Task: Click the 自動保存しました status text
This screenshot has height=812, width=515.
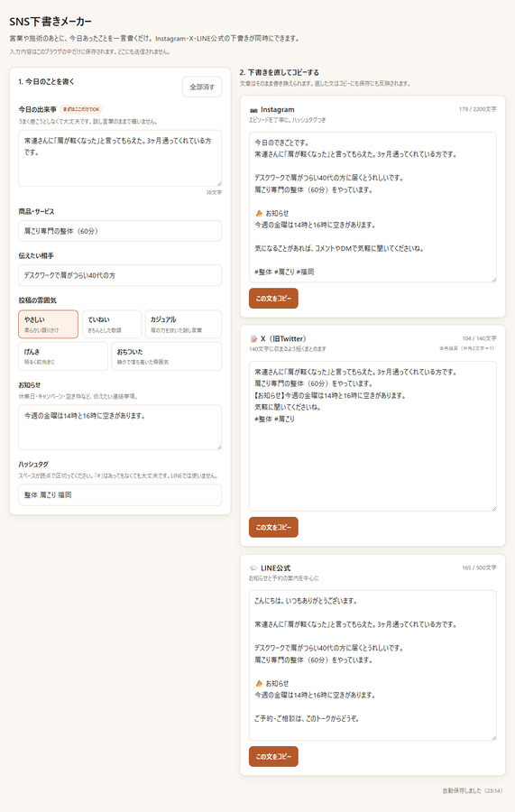Action: click(472, 790)
